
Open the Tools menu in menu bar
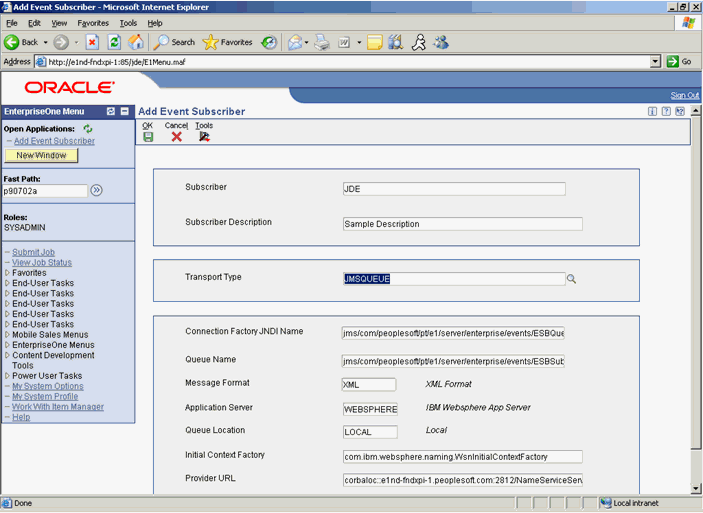128,23
